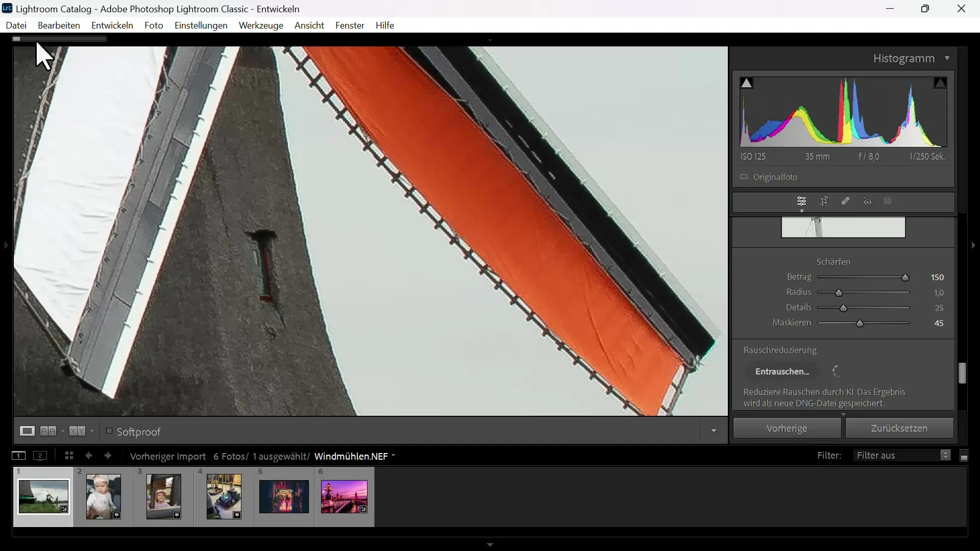The width and height of the screenshot is (980, 551).
Task: Click the badge icon on thumbnail 3
Action: pos(177,515)
